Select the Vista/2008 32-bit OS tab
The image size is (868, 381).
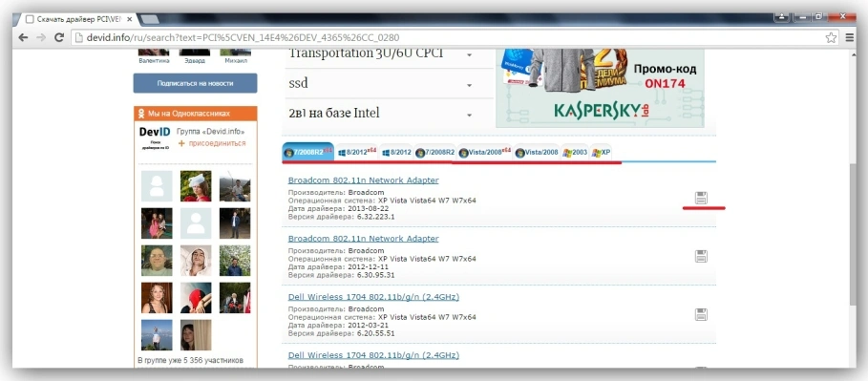[537, 152]
